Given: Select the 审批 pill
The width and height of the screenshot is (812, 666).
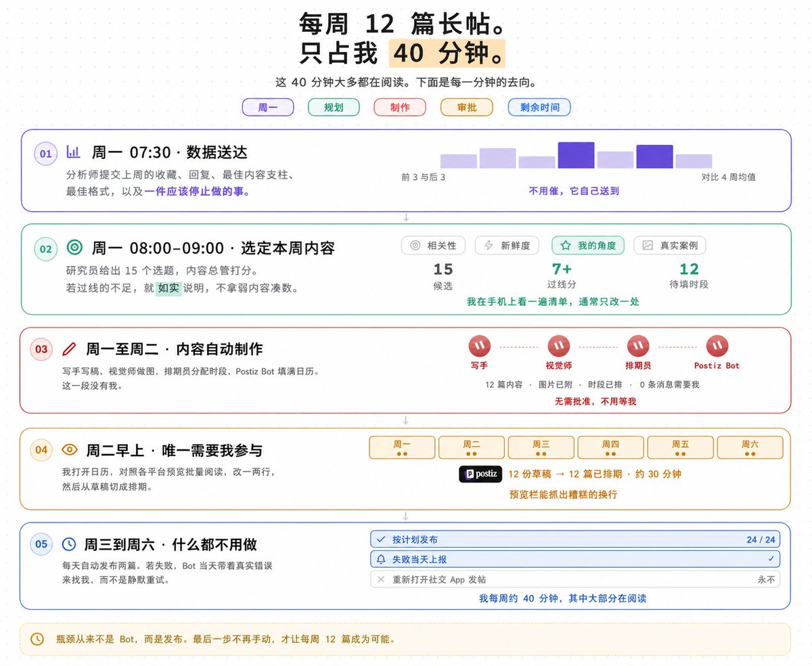Looking at the screenshot, I should (x=466, y=107).
